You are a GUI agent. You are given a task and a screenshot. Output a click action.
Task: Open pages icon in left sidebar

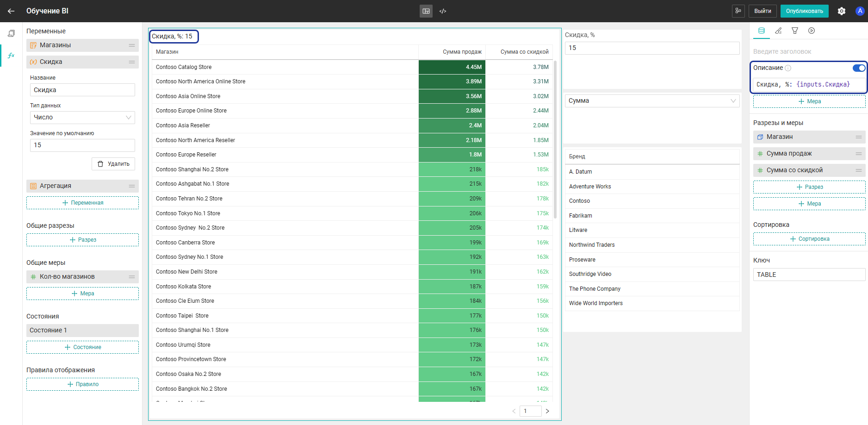coord(11,33)
